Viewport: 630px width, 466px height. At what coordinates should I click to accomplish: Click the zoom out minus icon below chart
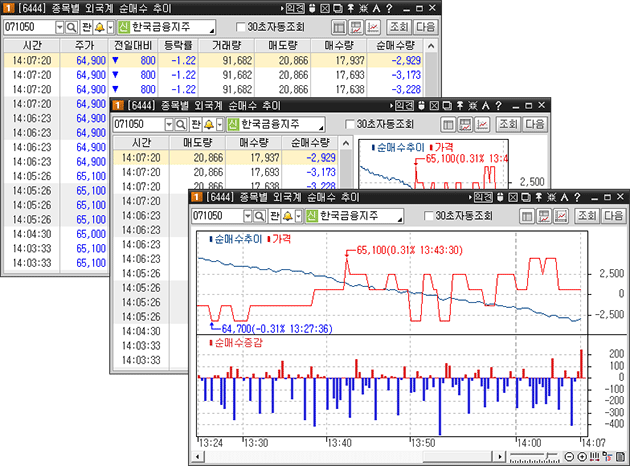tap(569, 457)
